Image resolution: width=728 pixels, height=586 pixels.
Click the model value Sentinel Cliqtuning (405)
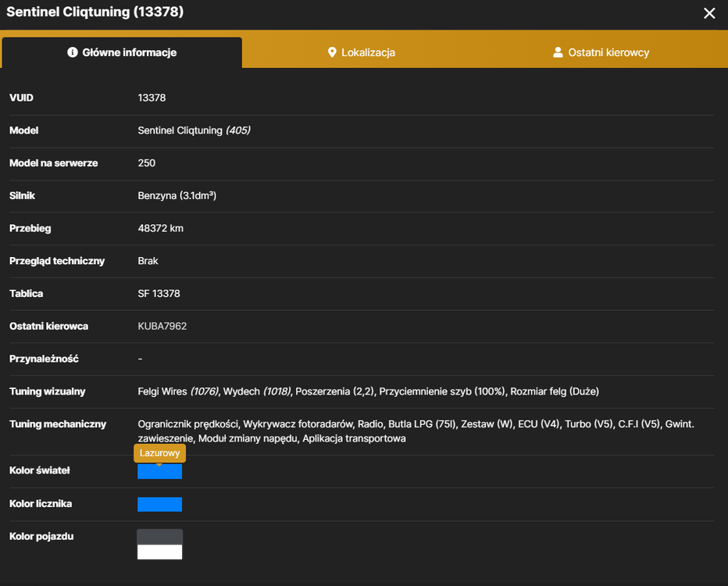[194, 130]
